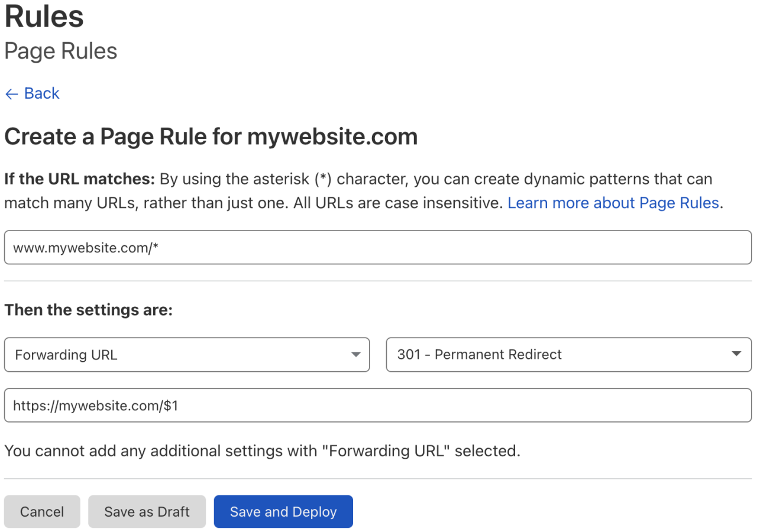Screen dimensions: 757x532
Task: Save the page rule as a draft
Action: (x=147, y=511)
